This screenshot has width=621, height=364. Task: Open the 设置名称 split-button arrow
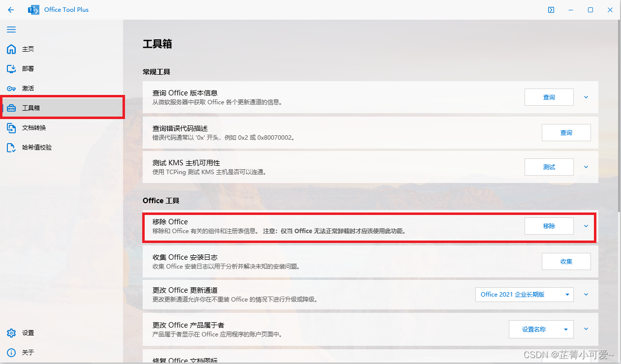(566, 330)
